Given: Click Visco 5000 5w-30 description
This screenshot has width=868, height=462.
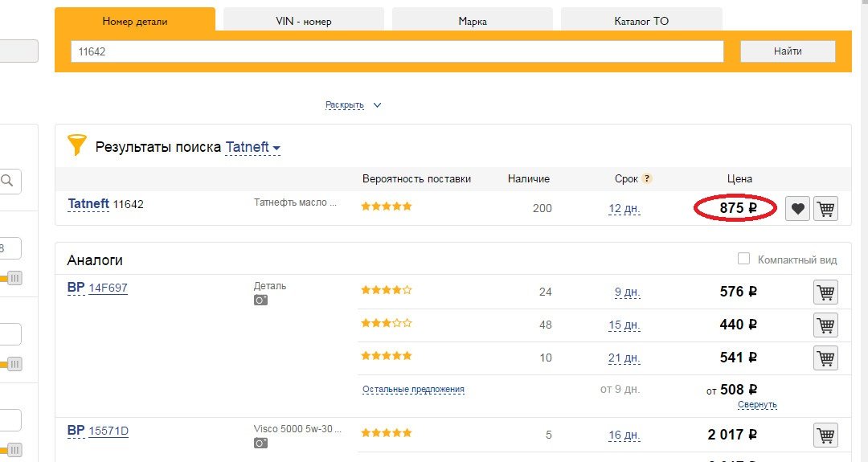Looking at the screenshot, I should 297,429.
